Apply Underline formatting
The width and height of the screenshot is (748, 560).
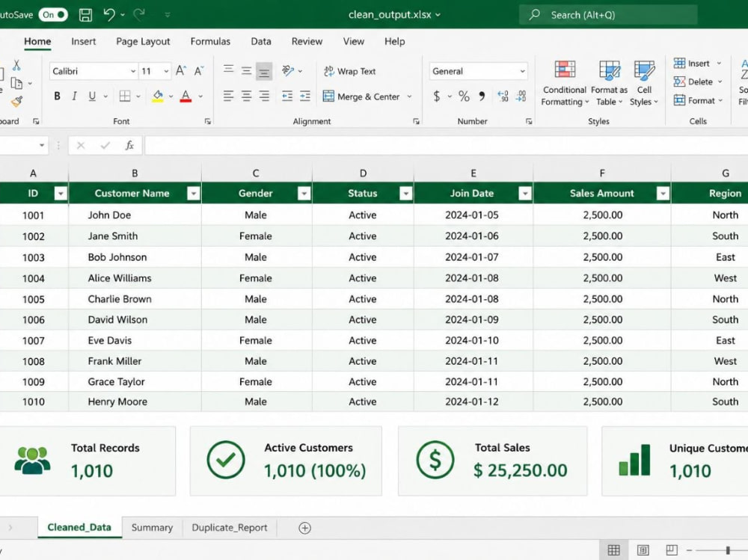92,96
